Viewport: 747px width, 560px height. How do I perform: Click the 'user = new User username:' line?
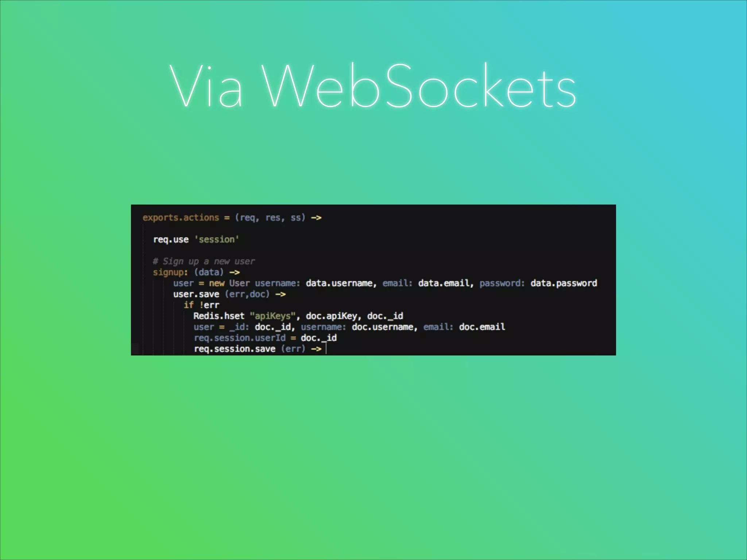pyautogui.click(x=385, y=283)
